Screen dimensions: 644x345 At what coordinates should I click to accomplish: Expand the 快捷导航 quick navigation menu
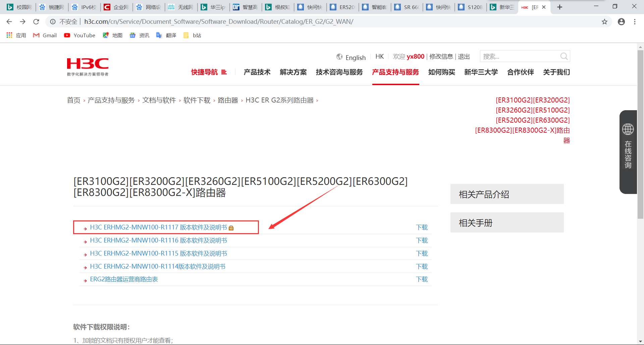[x=209, y=72]
